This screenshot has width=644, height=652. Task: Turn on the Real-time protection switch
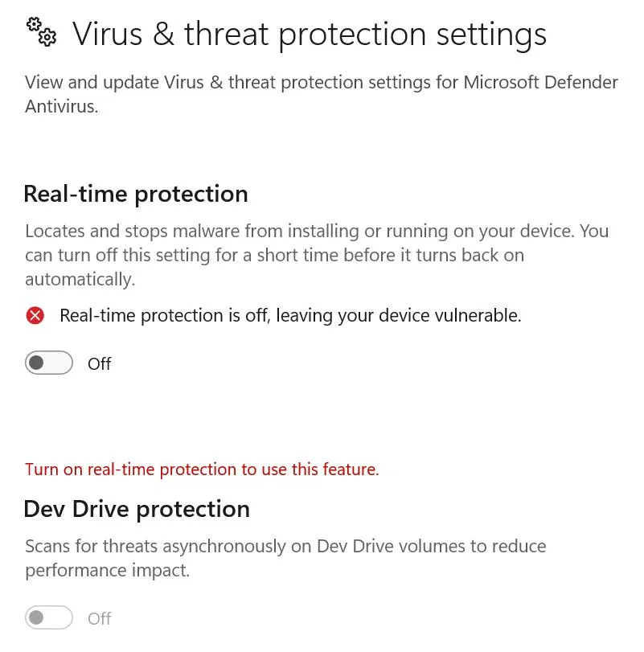point(49,363)
